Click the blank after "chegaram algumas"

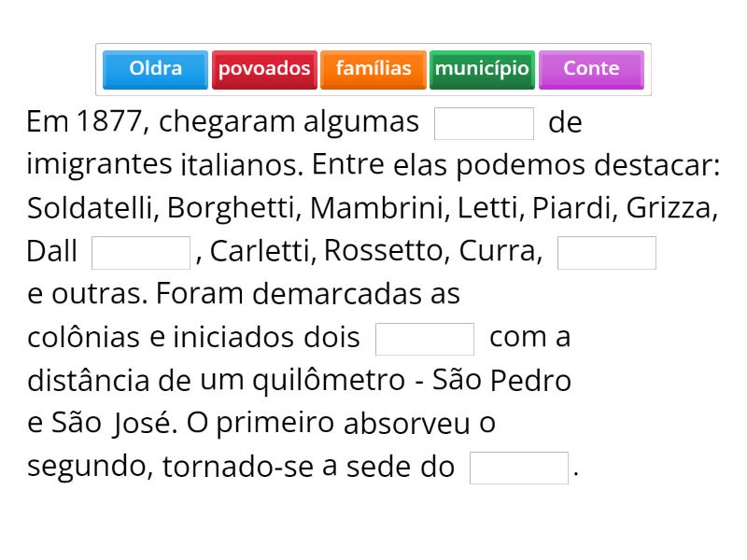(485, 123)
